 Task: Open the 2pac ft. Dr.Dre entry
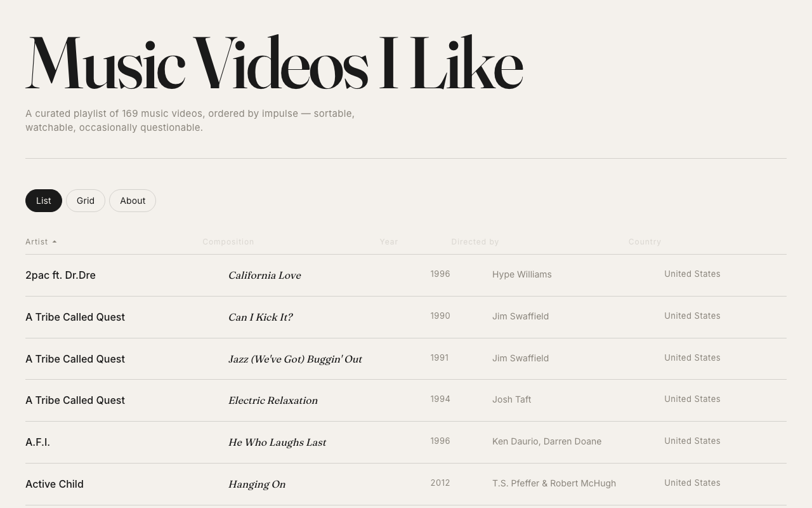click(60, 275)
